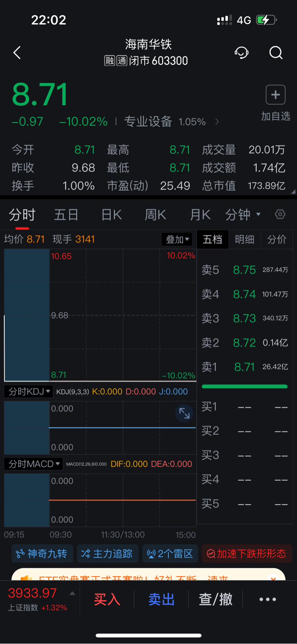Viewport: 297px width, 644px height.
Task: Select the 五档 order book tab
Action: [x=213, y=239]
